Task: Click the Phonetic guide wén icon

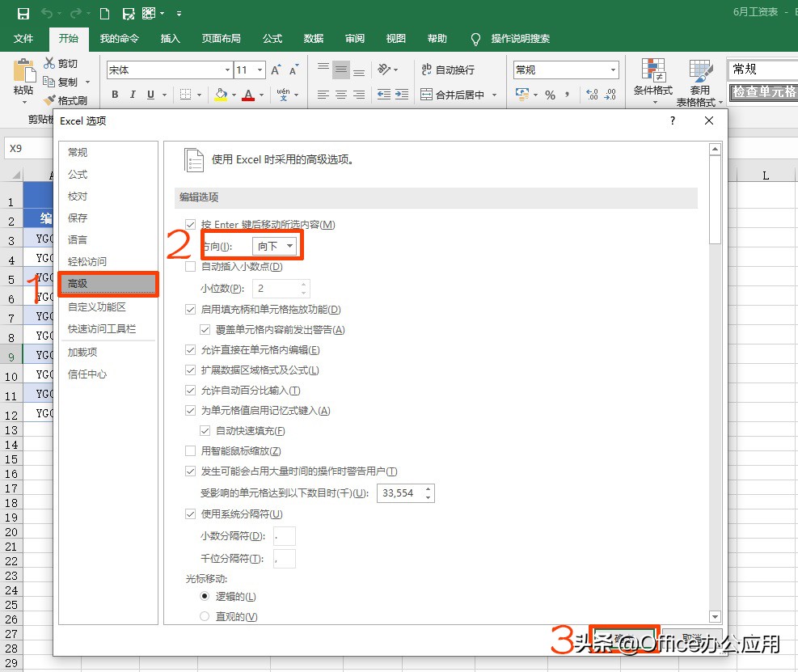Action: 283,94
